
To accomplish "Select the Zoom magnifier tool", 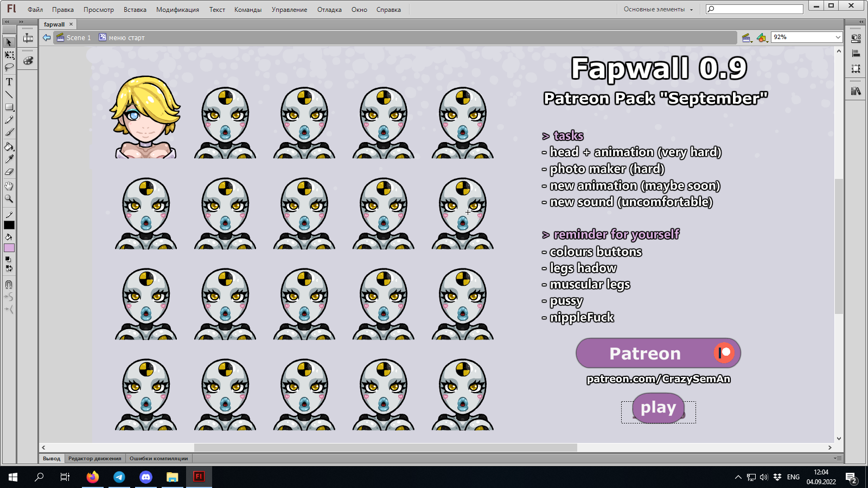I will click(9, 198).
